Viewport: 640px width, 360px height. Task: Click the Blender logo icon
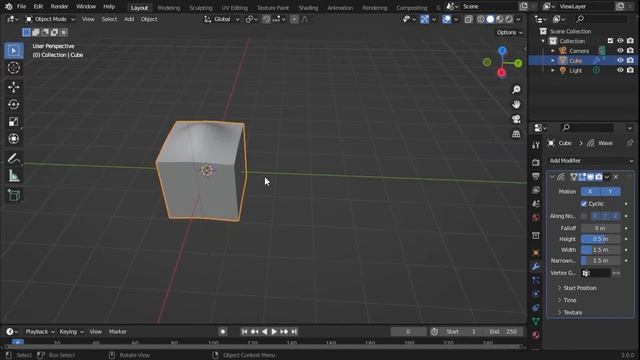point(8,7)
